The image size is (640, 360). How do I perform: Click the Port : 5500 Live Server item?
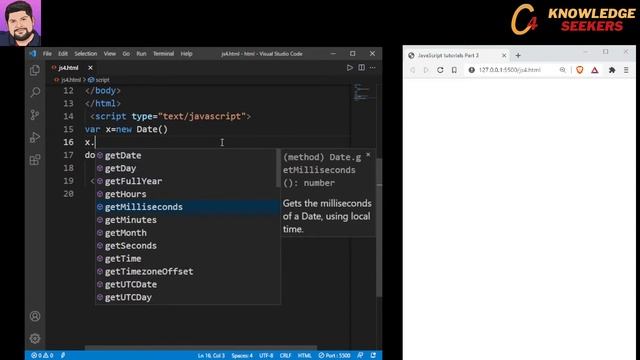point(335,356)
